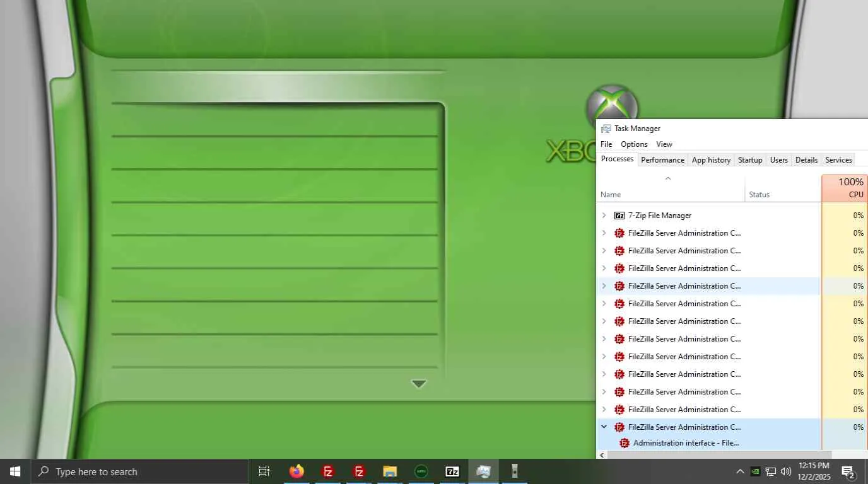Launch Firefox from the taskbar
Screen dimensions: 868x484
296,471
